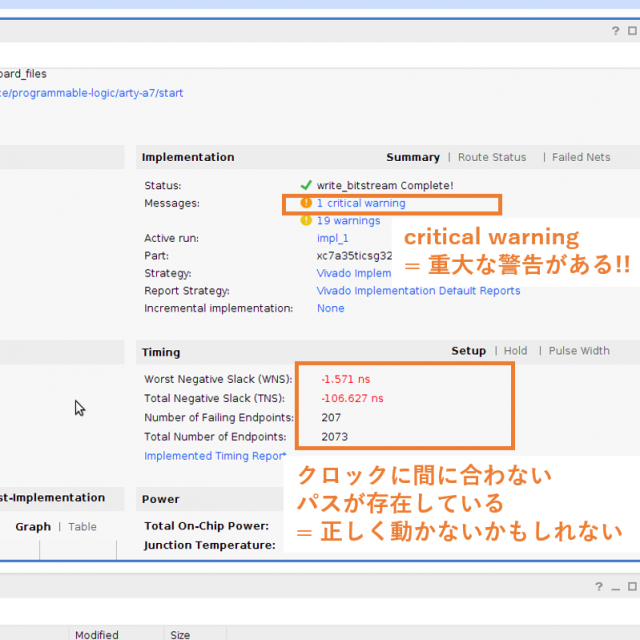Switch to Route Status tab
640x640 pixels.
pyautogui.click(x=492, y=157)
